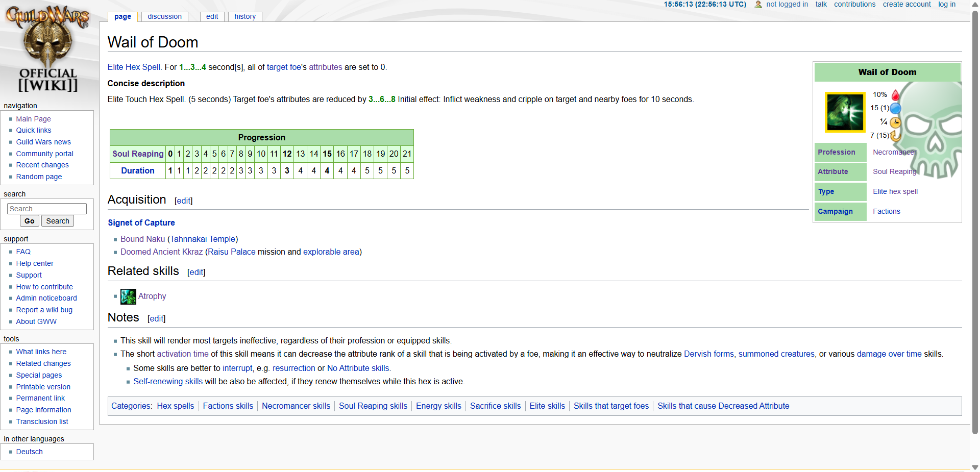
Task: Switch to the edit tab
Action: point(212,16)
